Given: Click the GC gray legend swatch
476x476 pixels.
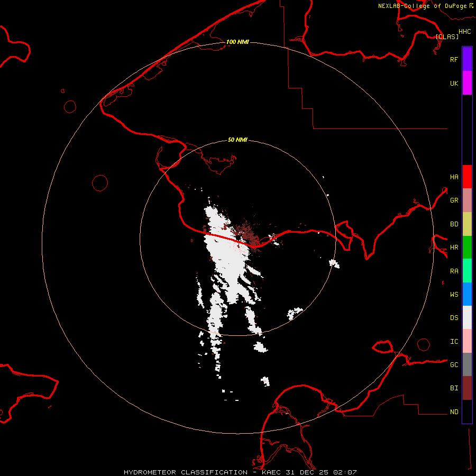Looking at the screenshot, I should tap(467, 364).
